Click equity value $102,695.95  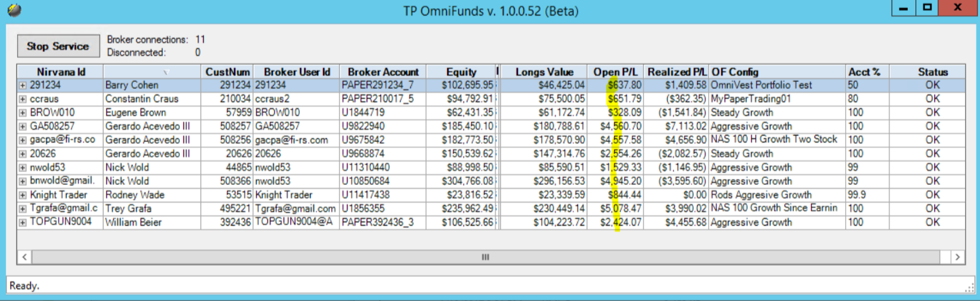[x=461, y=85]
